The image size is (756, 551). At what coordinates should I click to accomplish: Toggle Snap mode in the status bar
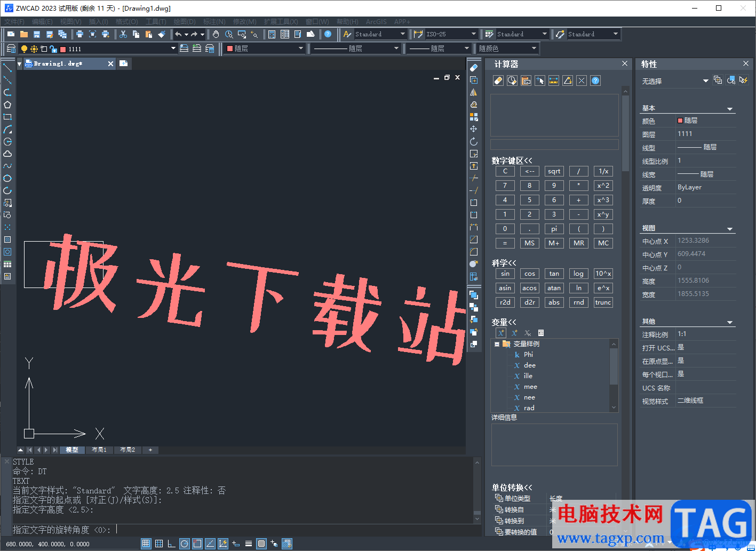coord(146,544)
